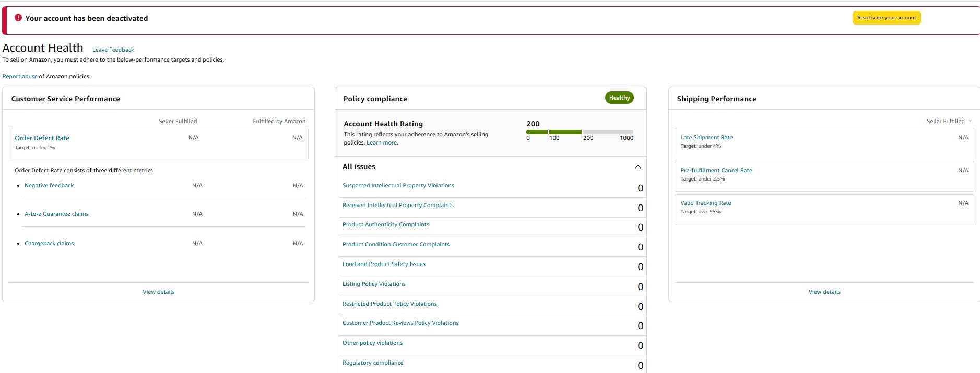Click the 'Target: under 4%' text
This screenshot has height=373, width=980.
tap(700, 146)
